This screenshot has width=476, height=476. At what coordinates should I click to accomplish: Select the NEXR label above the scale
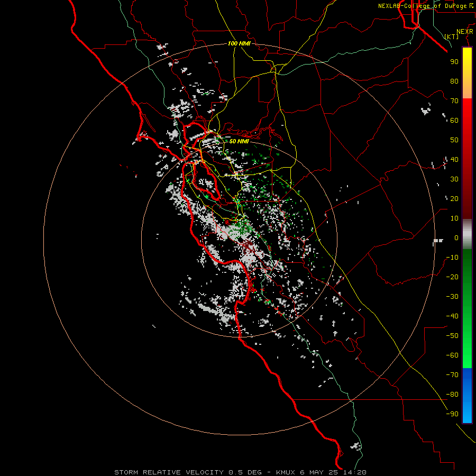point(464,32)
